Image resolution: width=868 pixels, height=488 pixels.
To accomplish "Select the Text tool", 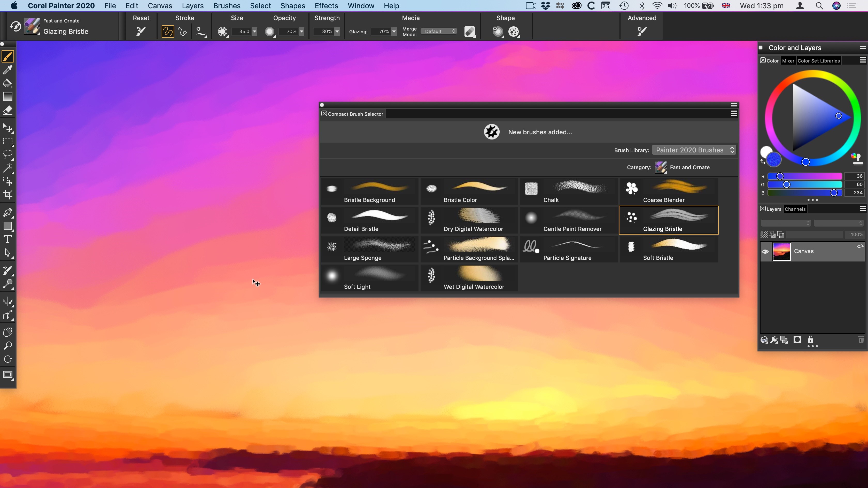I will click(8, 239).
